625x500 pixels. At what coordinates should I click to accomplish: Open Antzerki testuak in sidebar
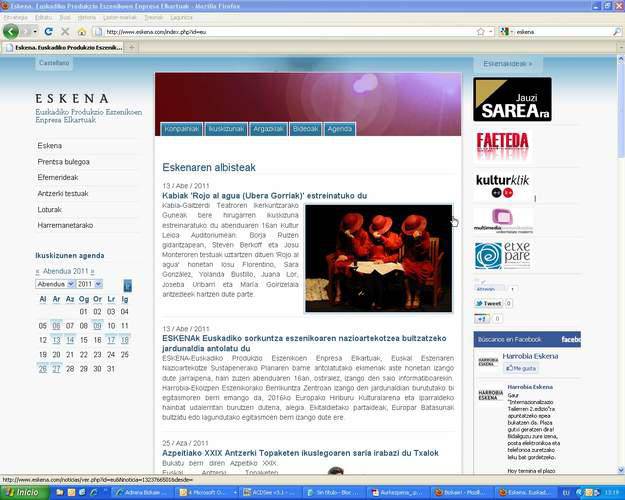63,193
